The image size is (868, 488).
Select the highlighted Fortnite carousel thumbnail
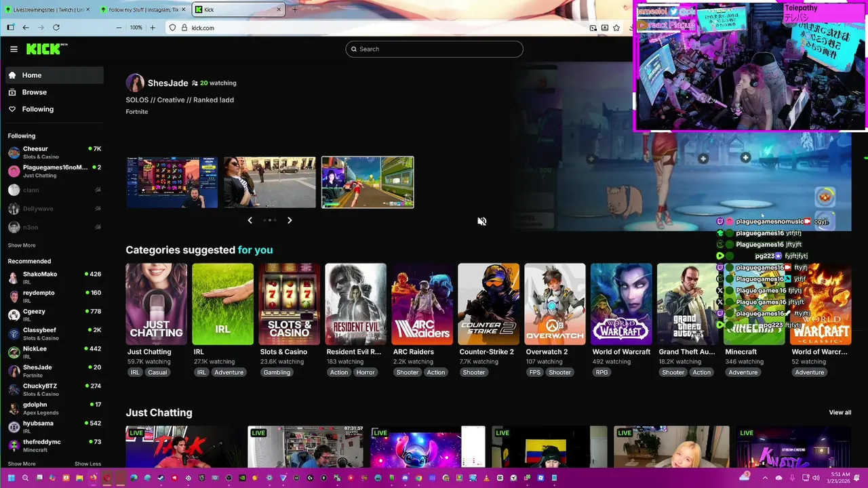tap(368, 182)
